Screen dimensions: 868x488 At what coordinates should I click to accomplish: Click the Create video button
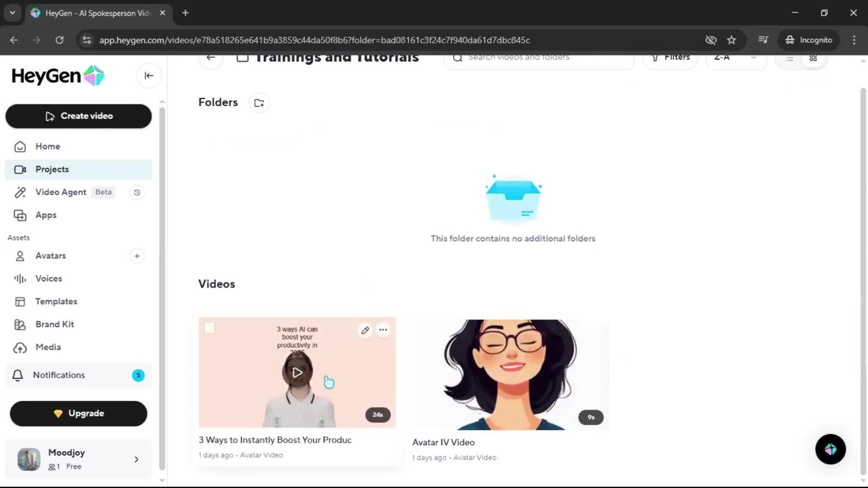pos(79,116)
